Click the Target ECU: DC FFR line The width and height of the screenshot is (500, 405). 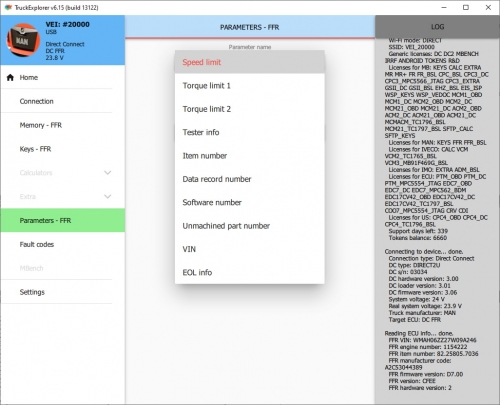pos(415,320)
